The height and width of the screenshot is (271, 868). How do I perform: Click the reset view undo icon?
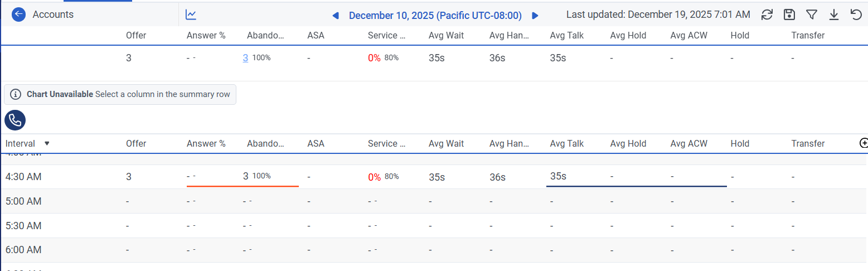tap(856, 14)
